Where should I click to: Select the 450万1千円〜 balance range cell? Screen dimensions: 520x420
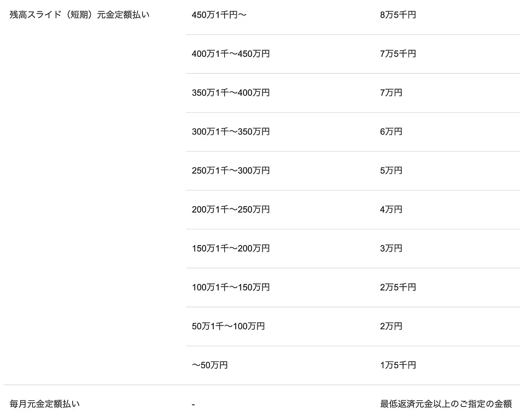219,15
